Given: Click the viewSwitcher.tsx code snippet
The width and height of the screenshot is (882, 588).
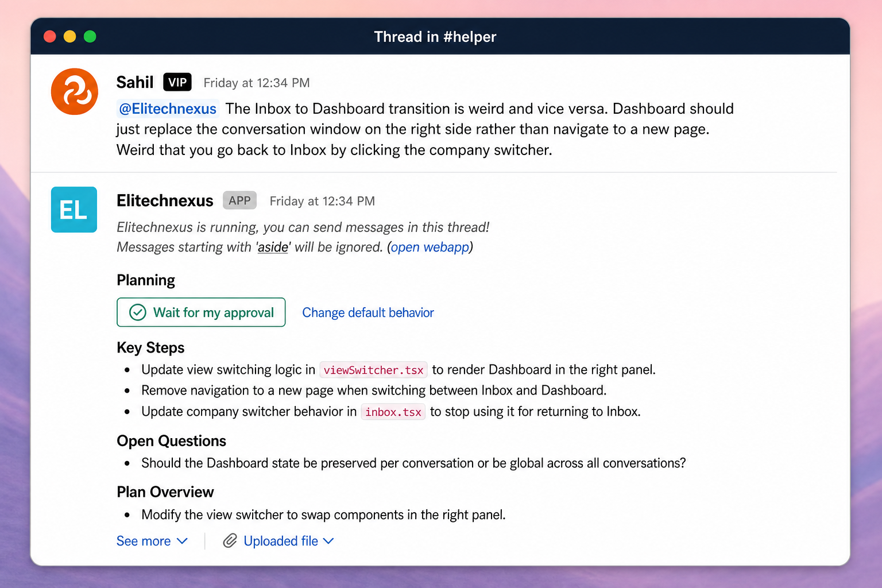Looking at the screenshot, I should (373, 370).
